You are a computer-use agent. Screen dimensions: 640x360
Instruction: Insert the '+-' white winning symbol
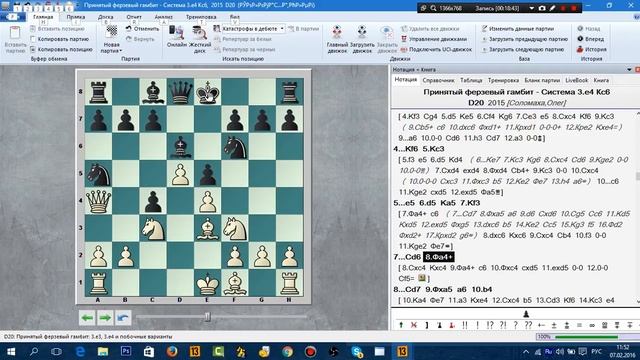tap(541, 325)
